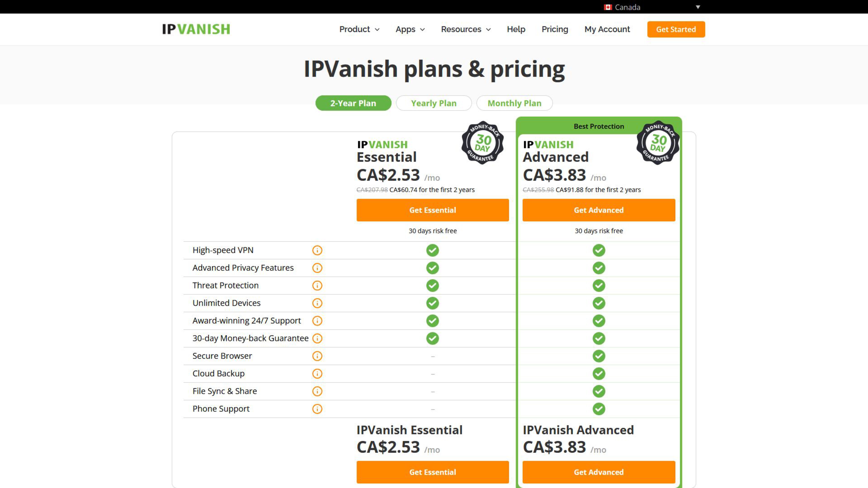
Task: Select the 2-Year Plan option
Action: pyautogui.click(x=353, y=103)
